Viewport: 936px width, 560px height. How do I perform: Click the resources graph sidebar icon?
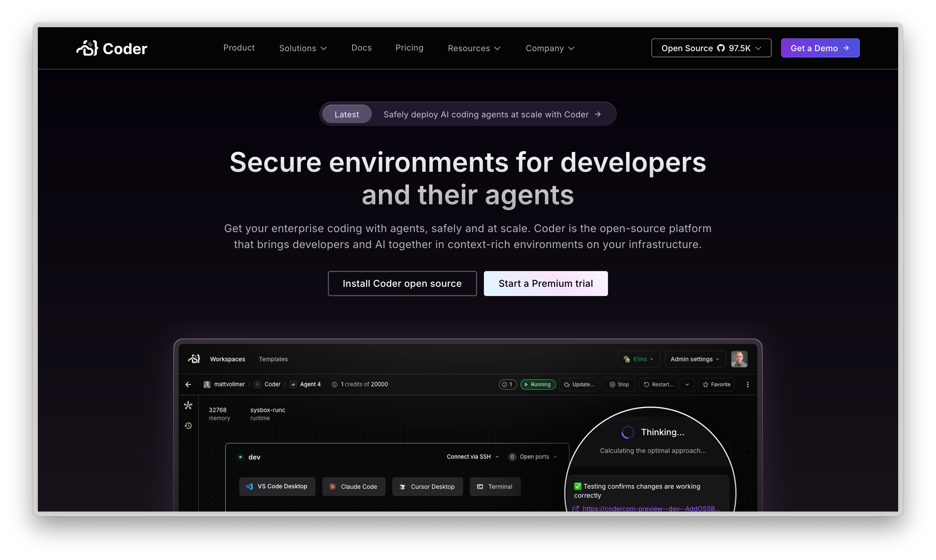tap(188, 406)
